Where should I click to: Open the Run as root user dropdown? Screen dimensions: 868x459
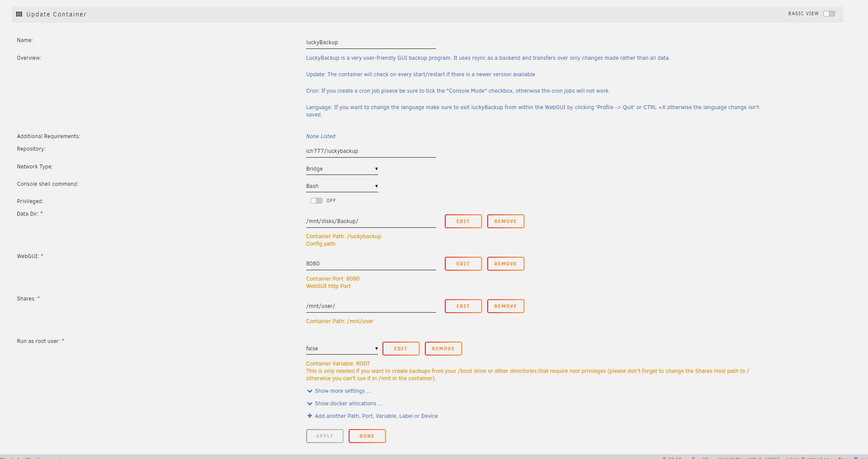click(342, 349)
